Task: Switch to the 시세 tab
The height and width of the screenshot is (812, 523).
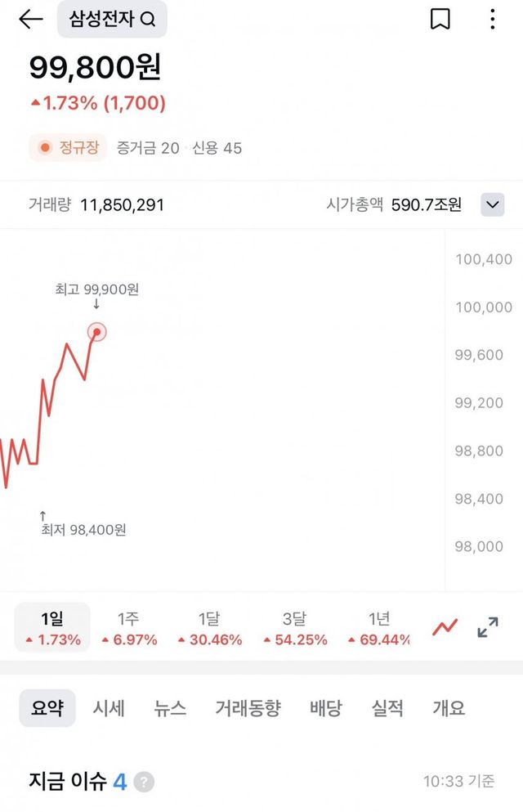Action: point(109,708)
